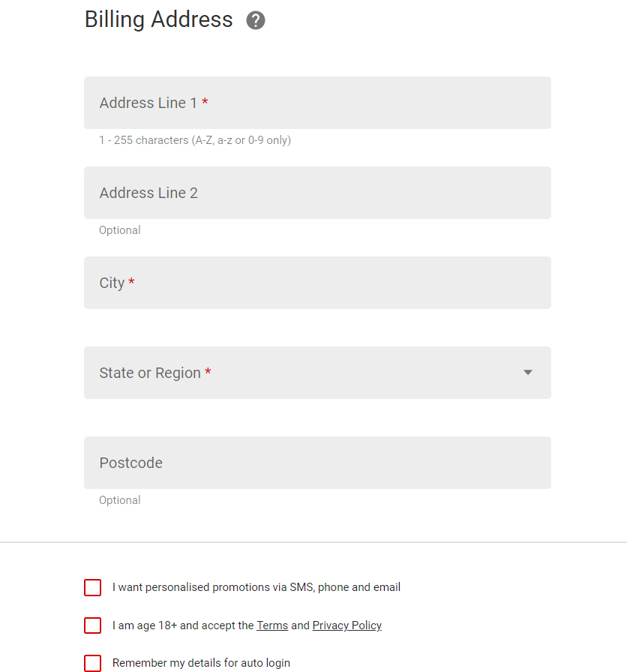Viewport: 627px width, 672px height.
Task: Check Remember my details for auto login
Action: coord(92,663)
